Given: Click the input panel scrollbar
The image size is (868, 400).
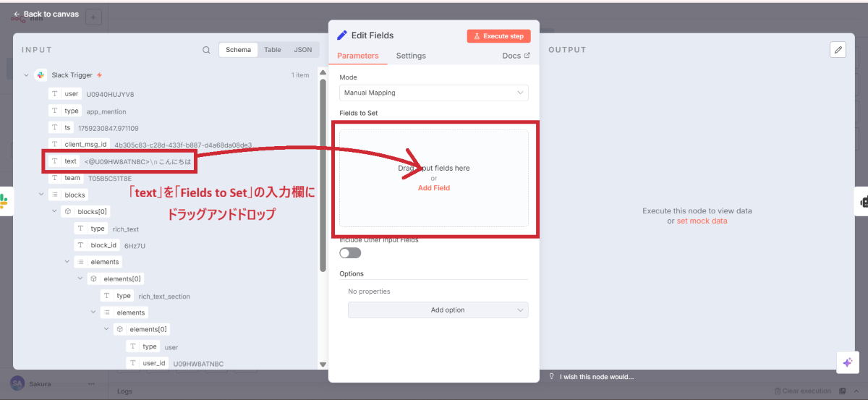Looking at the screenshot, I should (x=323, y=174).
